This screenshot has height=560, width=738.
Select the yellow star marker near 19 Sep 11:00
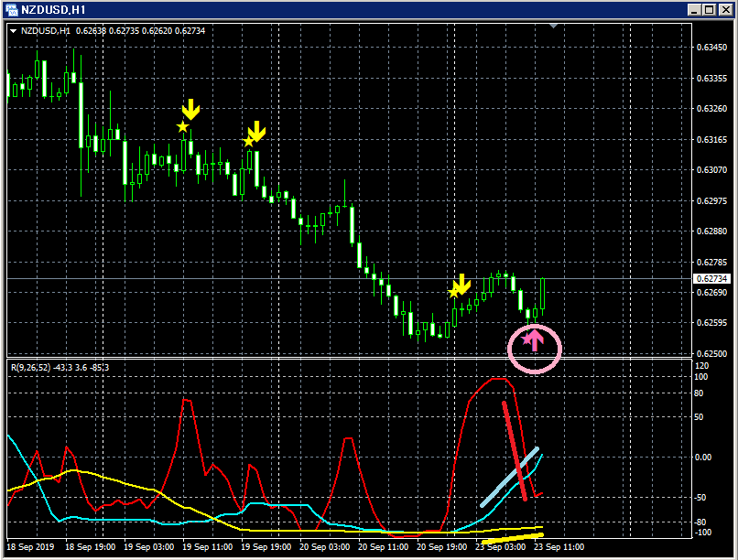(x=182, y=126)
